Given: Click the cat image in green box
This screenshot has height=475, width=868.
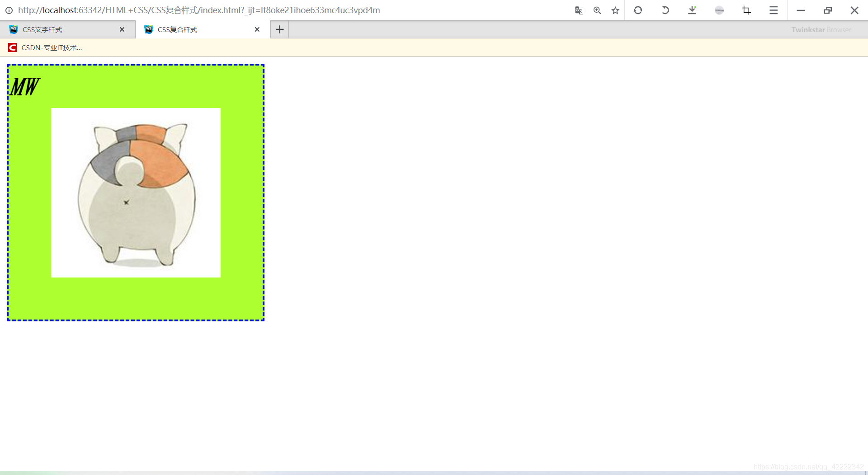Looking at the screenshot, I should coord(136,193).
